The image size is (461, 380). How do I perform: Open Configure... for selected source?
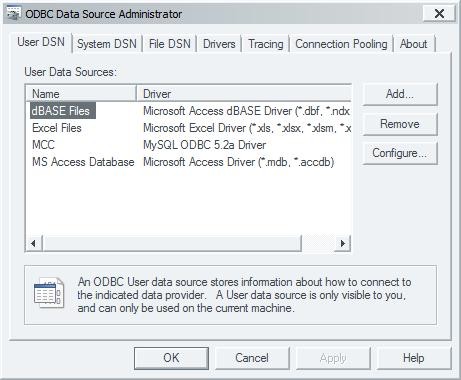click(x=400, y=153)
